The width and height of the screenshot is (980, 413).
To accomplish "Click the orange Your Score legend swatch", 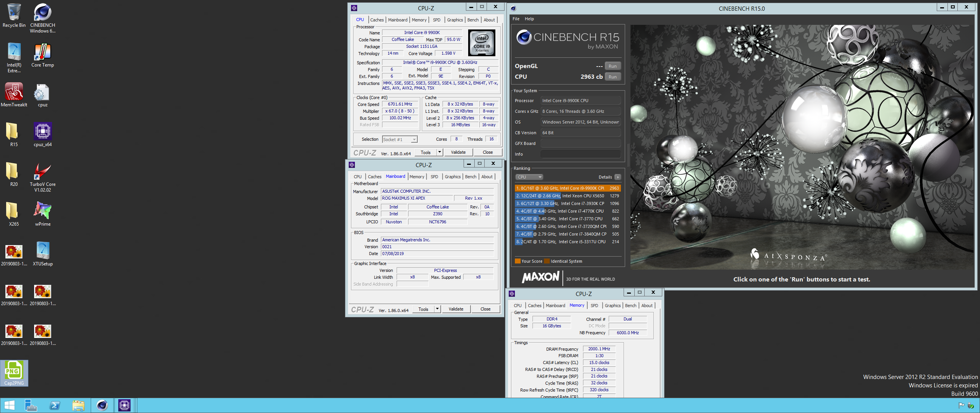I will [518, 261].
